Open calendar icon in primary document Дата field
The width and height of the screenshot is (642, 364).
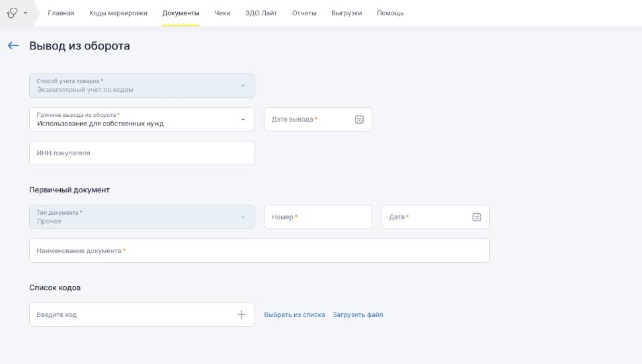click(x=477, y=217)
